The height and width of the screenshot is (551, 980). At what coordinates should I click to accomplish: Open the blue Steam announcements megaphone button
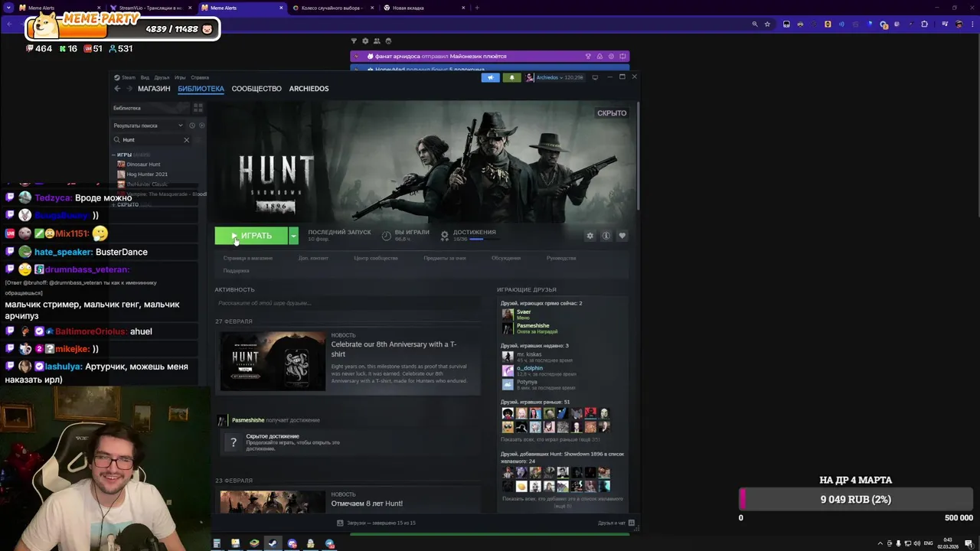[491, 77]
